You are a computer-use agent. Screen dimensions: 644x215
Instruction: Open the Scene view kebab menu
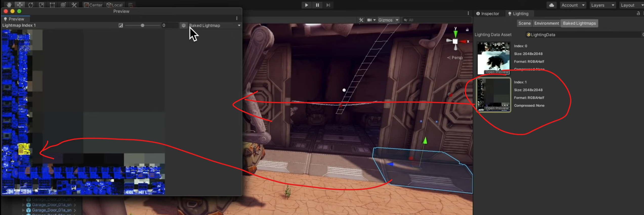[468, 13]
